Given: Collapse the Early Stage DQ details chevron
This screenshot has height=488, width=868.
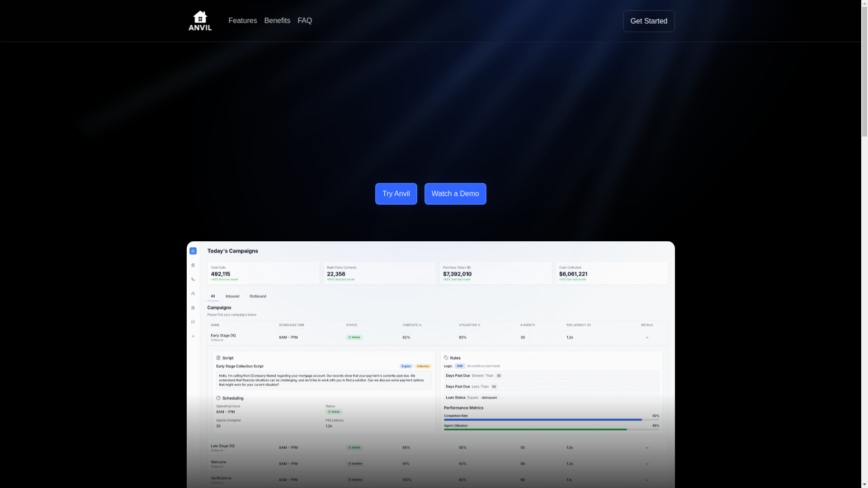Looking at the screenshot, I should pyautogui.click(x=647, y=338).
